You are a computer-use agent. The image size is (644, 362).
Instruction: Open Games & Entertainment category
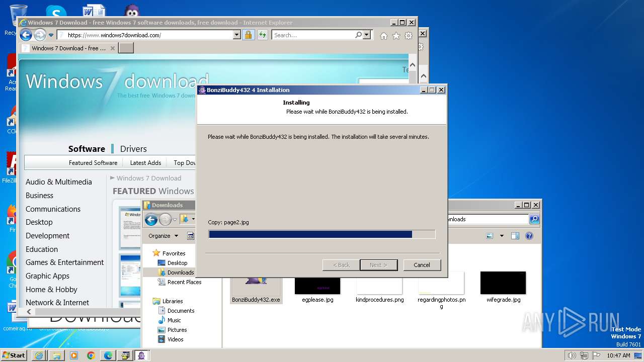click(x=64, y=262)
